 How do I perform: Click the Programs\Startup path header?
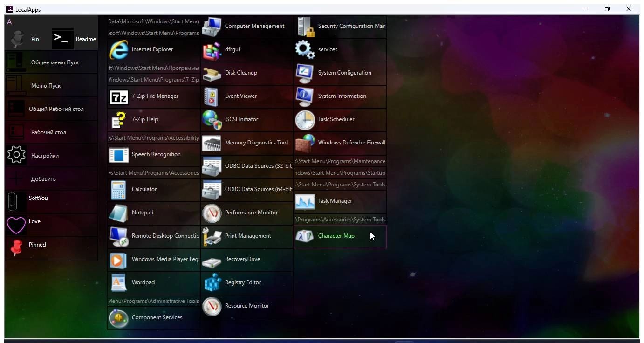point(340,173)
